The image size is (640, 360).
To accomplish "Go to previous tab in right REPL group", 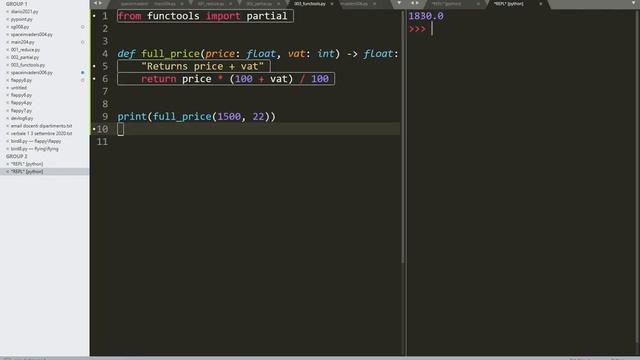I will 412,3.
